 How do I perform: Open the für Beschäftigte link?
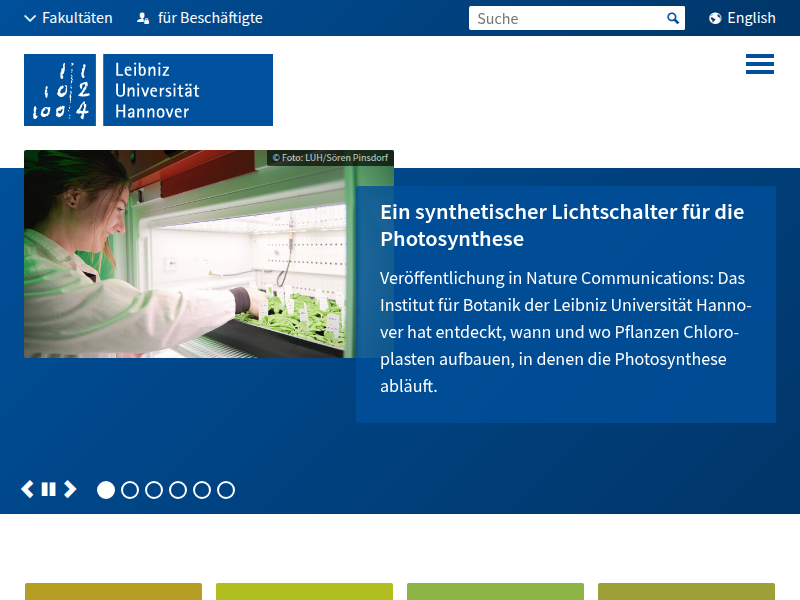210,18
